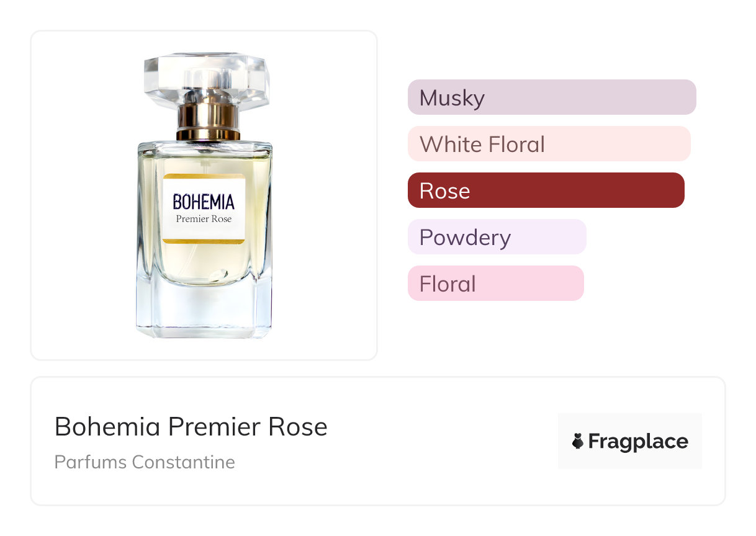756x536 pixels.
Task: Click the gold stripe below the bottle label text
Action: click(204, 240)
